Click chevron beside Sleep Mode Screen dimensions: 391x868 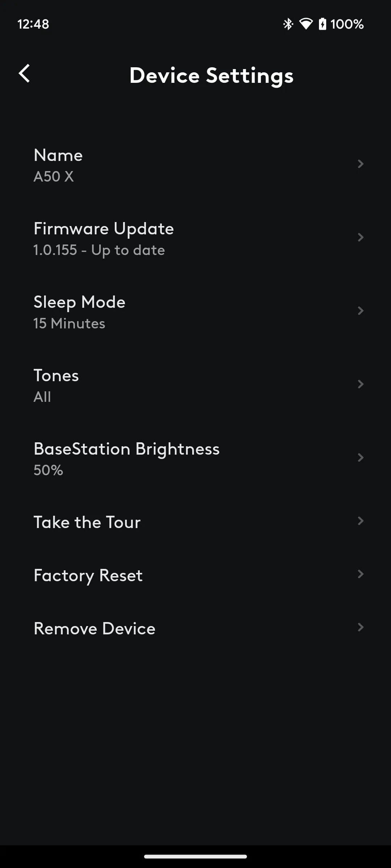pos(361,311)
